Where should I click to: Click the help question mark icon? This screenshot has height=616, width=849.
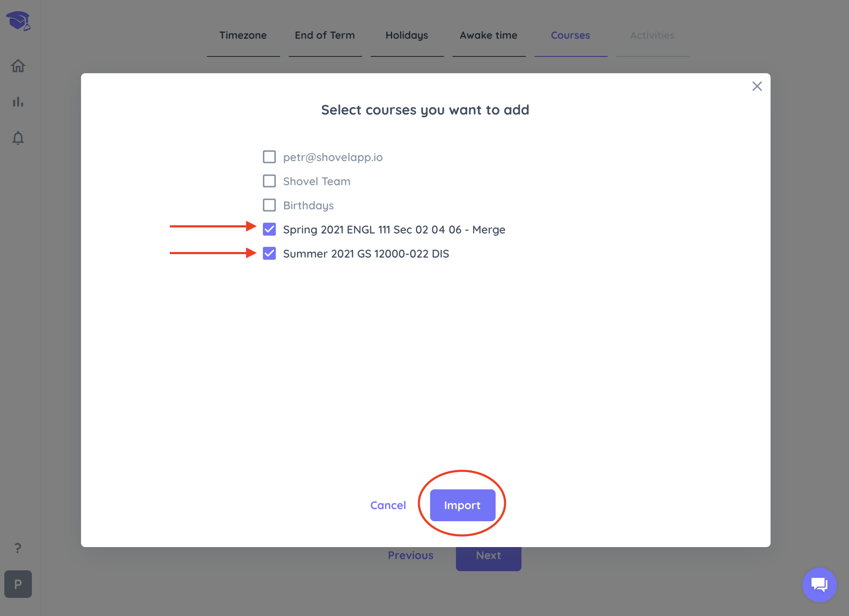coord(18,548)
